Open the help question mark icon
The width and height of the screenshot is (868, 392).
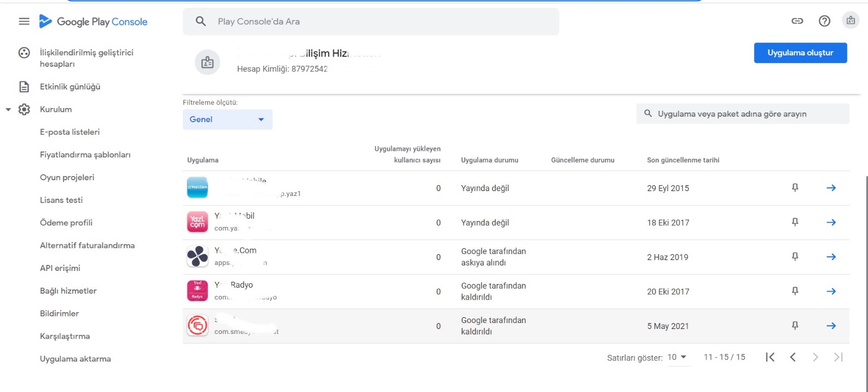click(x=825, y=21)
